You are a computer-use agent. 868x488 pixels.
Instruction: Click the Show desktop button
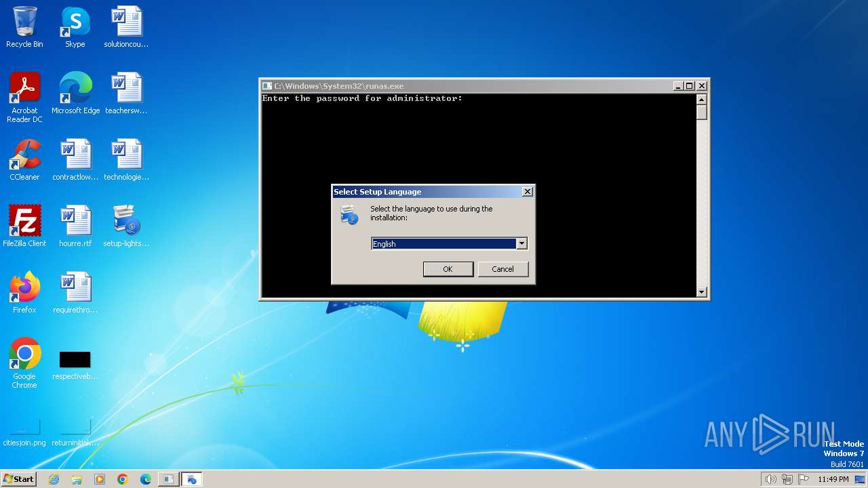861,479
